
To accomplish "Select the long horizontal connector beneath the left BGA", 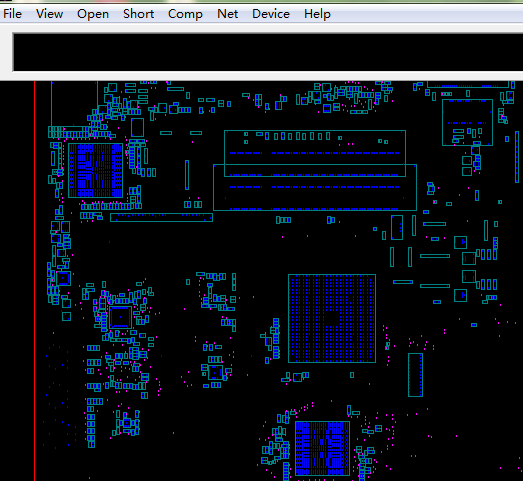I will click(161, 217).
